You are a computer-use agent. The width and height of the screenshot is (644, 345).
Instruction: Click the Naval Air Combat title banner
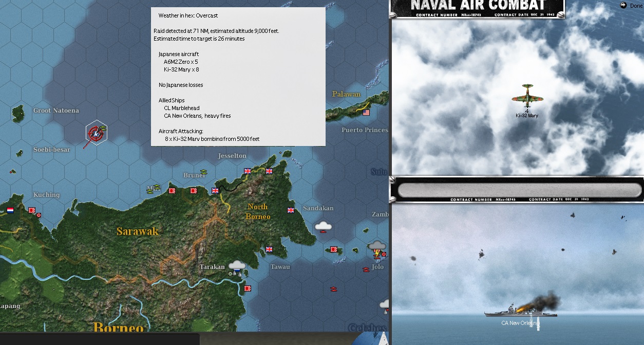tap(477, 9)
